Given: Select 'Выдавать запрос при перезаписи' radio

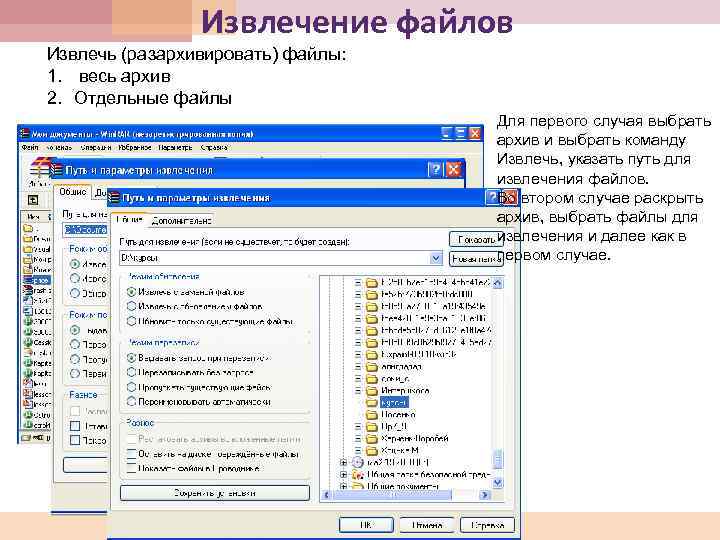Looking at the screenshot, I should click(132, 358).
